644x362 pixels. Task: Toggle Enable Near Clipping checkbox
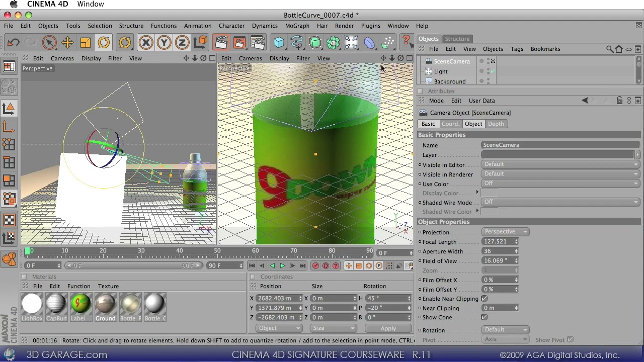pyautogui.click(x=484, y=299)
